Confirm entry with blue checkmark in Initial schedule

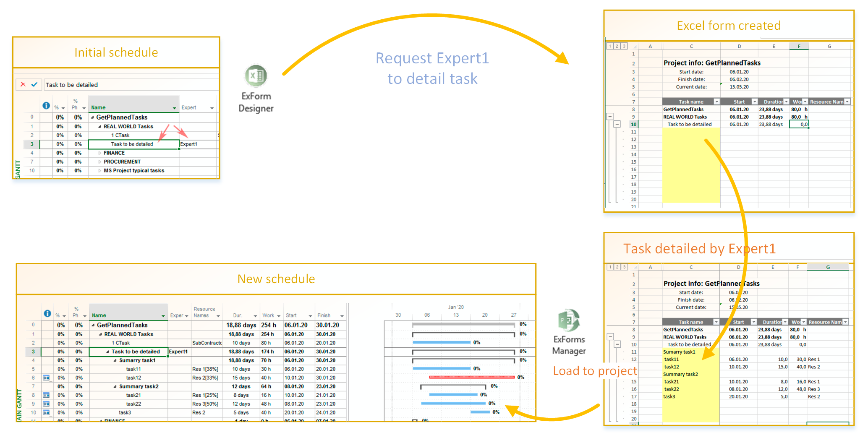click(34, 85)
